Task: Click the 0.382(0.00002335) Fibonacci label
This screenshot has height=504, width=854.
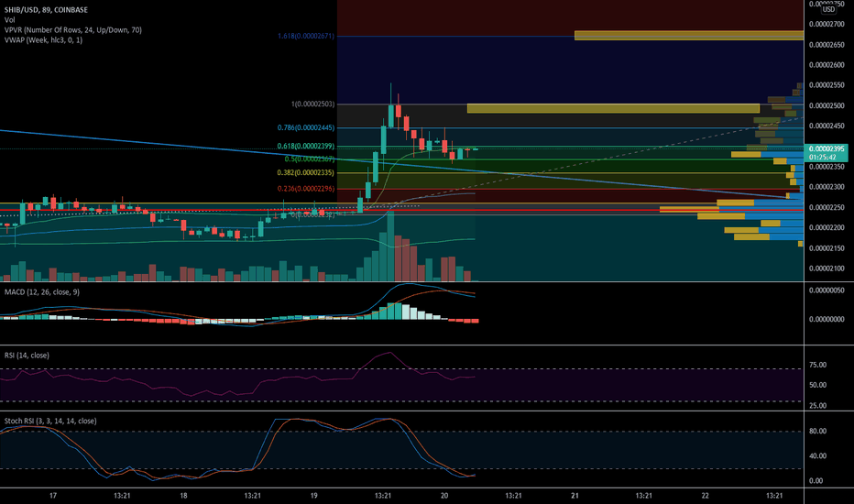Action: 306,172
